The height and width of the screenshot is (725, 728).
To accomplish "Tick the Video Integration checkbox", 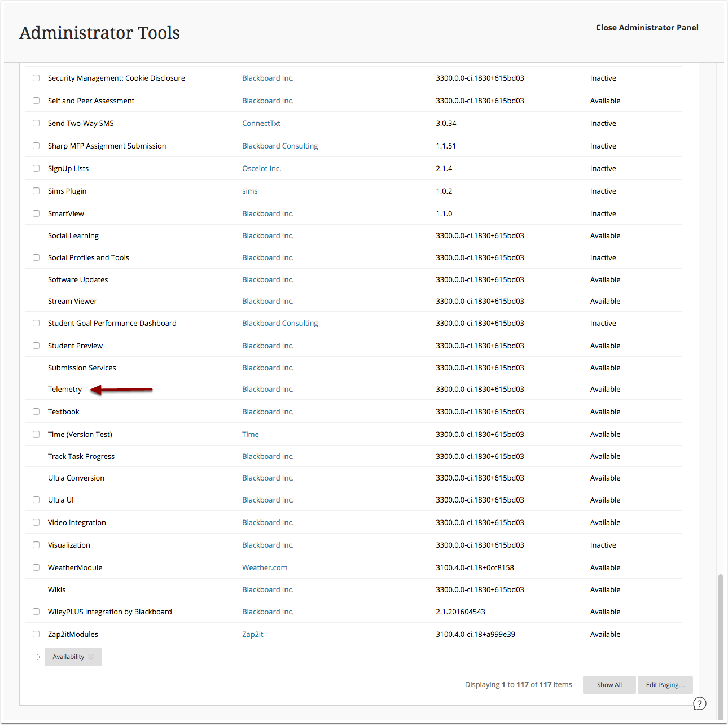I will click(x=36, y=522).
